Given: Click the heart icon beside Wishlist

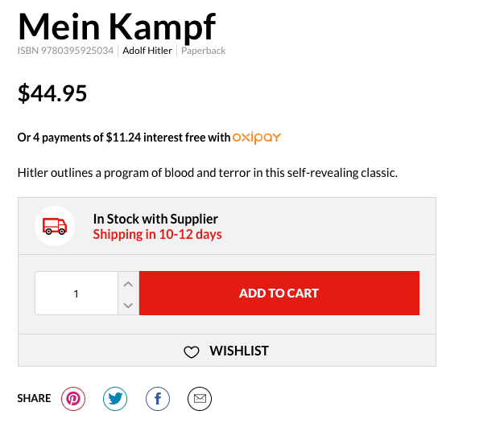Looking at the screenshot, I should click(x=191, y=351).
